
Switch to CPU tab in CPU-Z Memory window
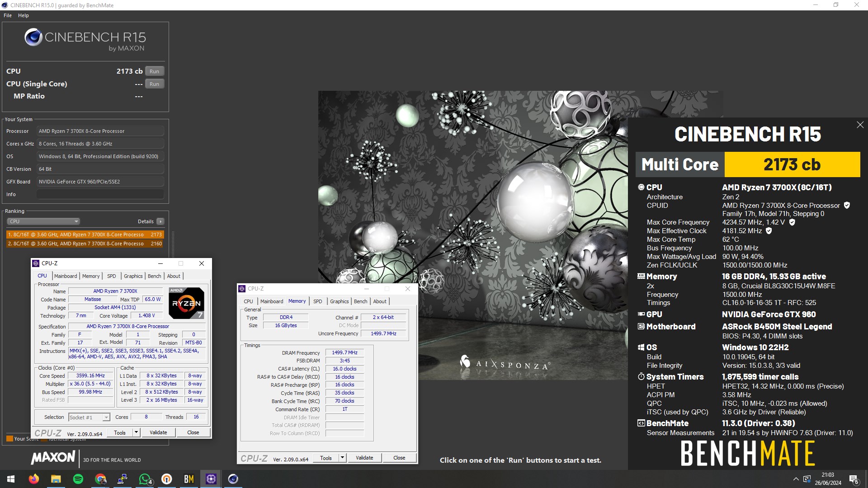[249, 301]
